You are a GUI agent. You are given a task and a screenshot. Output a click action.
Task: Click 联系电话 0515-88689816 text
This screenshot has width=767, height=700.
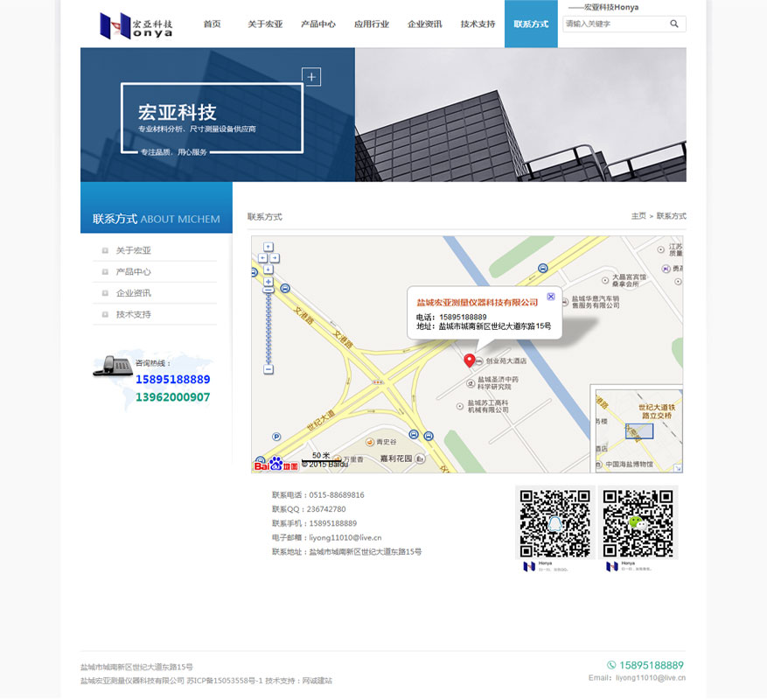pos(318,495)
